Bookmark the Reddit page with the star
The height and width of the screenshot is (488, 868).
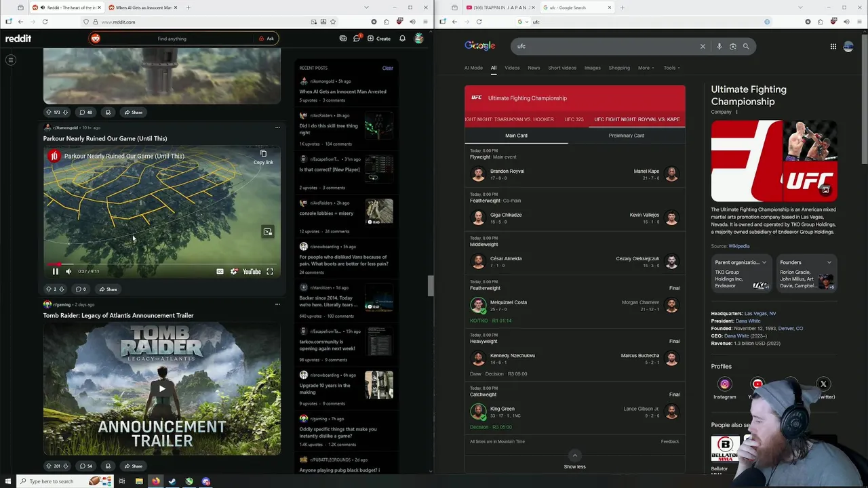(333, 22)
